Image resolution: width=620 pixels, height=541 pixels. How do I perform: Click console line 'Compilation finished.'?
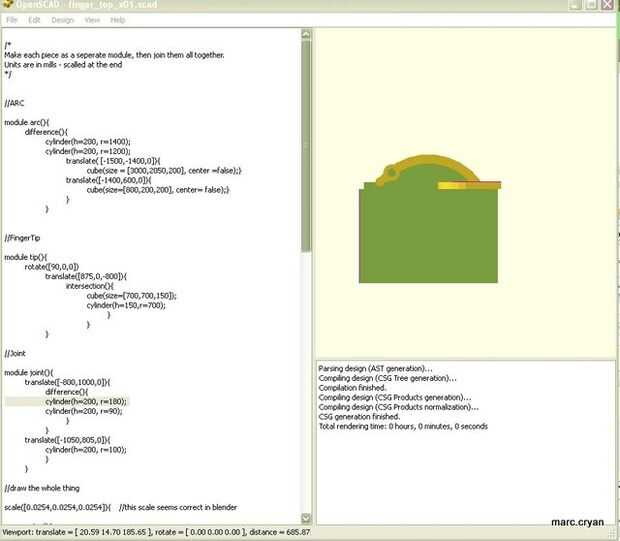click(352, 388)
